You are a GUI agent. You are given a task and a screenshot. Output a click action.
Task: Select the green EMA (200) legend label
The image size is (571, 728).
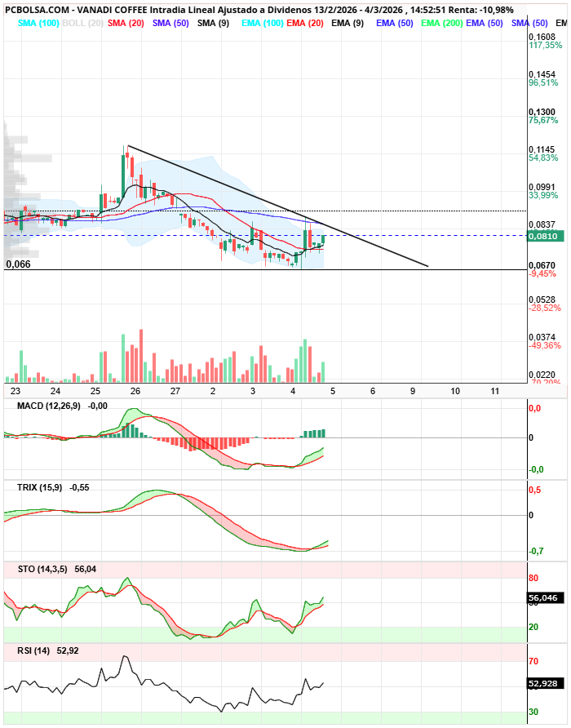tap(441, 23)
